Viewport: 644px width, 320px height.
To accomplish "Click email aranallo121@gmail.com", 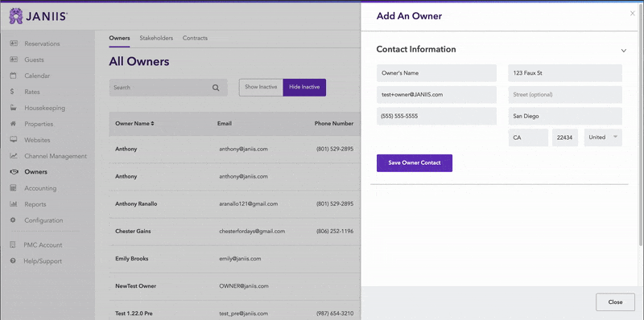I will [249, 204].
